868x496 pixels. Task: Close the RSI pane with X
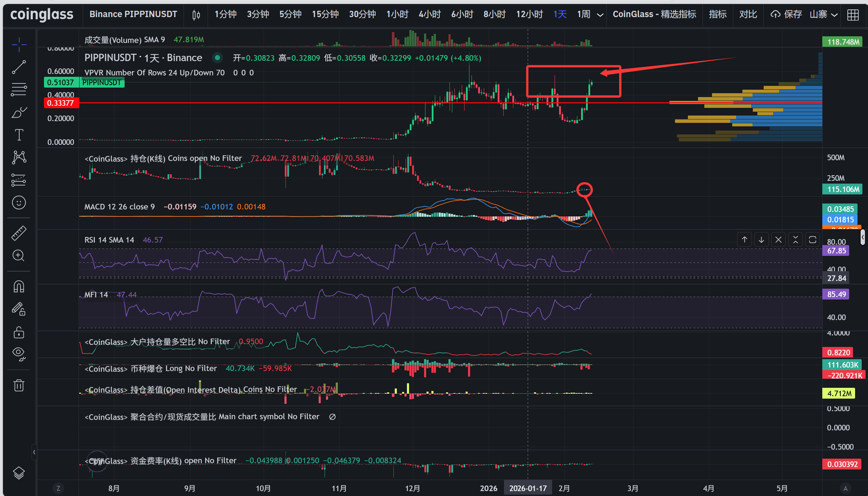(778, 240)
